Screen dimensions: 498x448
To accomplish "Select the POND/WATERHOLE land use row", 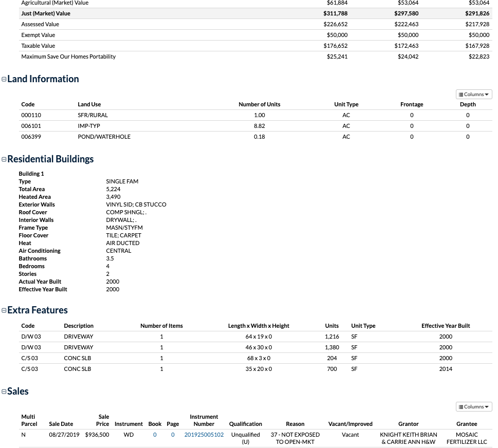I will click(x=104, y=137).
